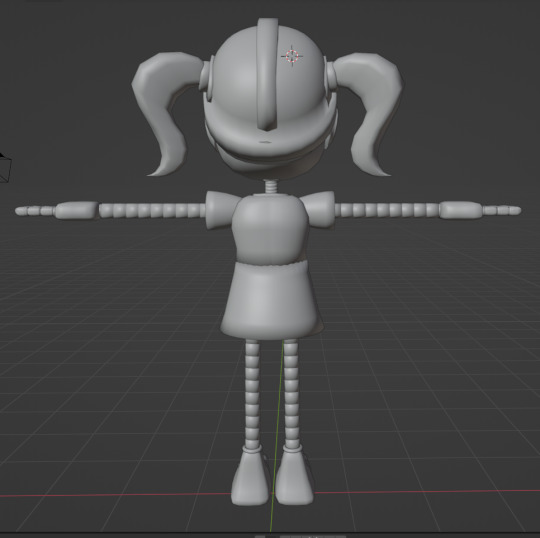Select the ear cap beside the left pigtail
This screenshot has height=538, width=540.
(x=208, y=79)
